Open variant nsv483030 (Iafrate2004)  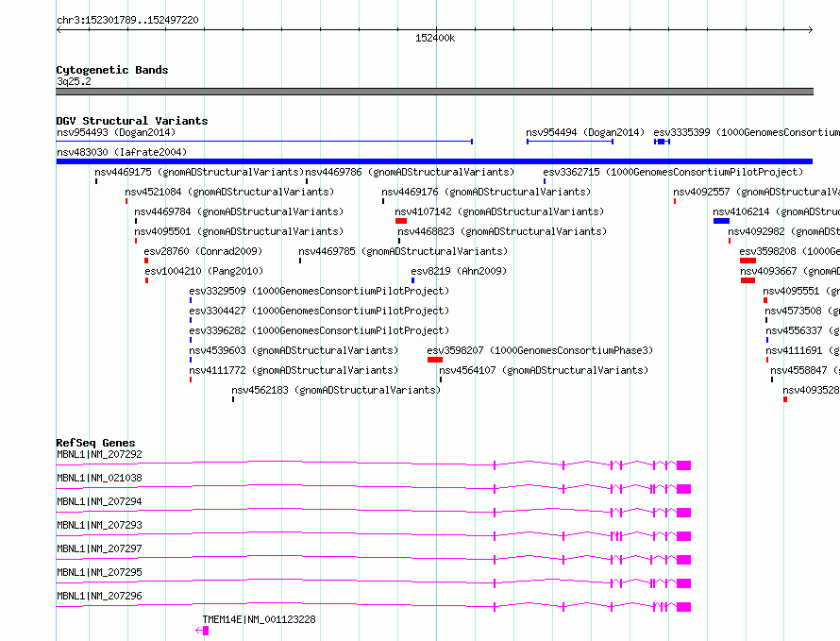pos(122,152)
